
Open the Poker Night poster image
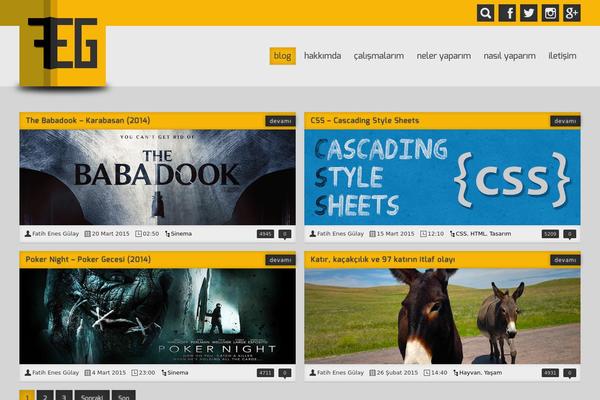click(157, 316)
